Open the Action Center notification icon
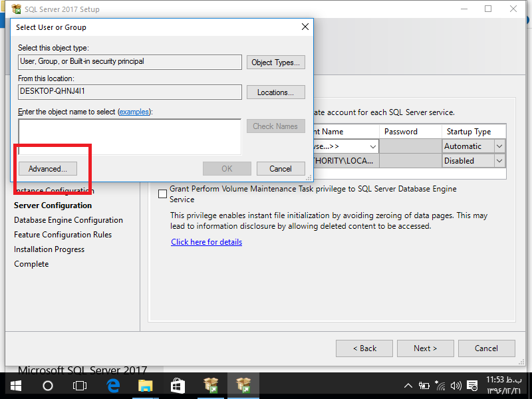The height and width of the screenshot is (399, 532). 472,386
